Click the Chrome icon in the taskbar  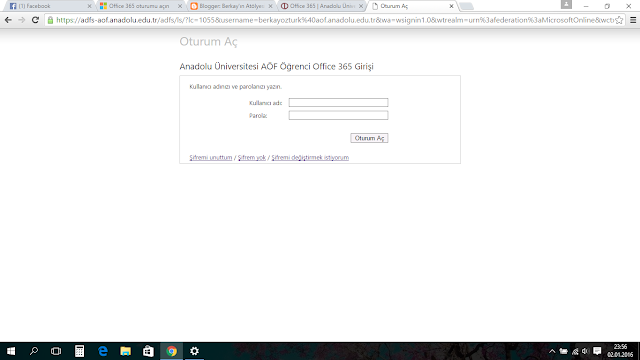pos(171,351)
